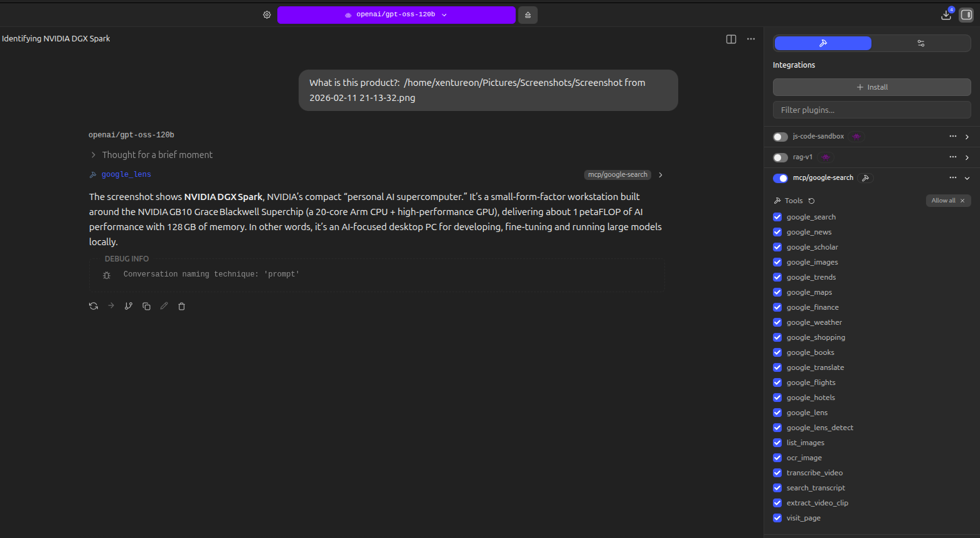Click the split view icon in chat header
Viewport: 980px width, 538px height.
pyautogui.click(x=731, y=39)
